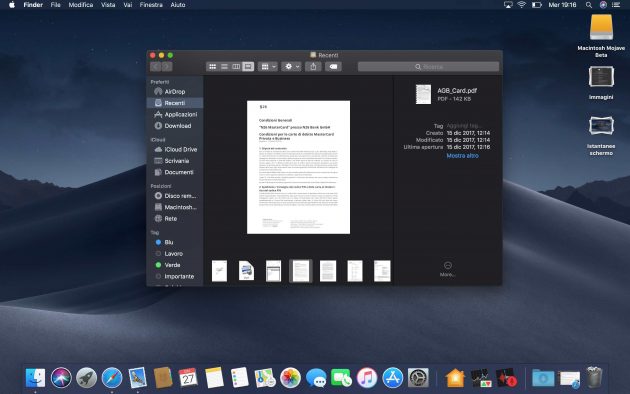
Task: Filter by the Verde tag
Action: pyautogui.click(x=175, y=265)
